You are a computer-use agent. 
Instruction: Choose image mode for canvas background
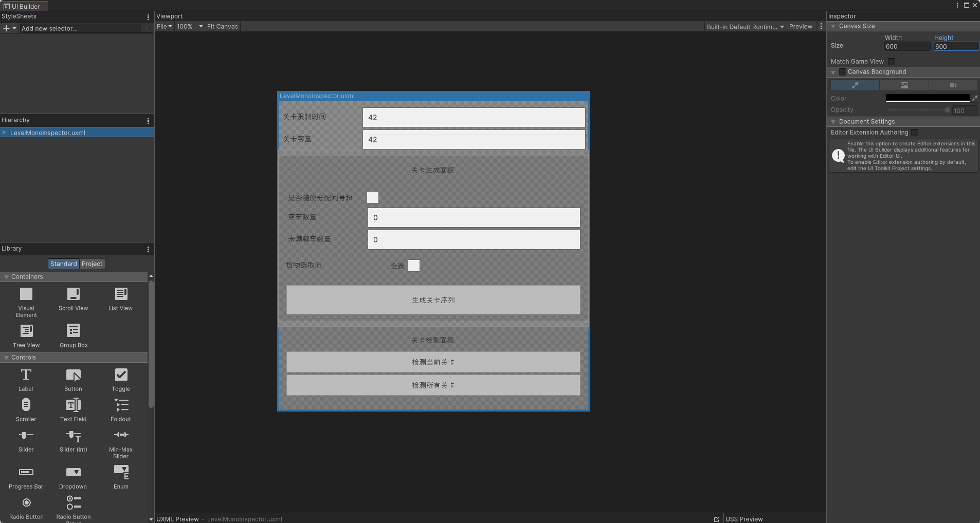(x=904, y=85)
